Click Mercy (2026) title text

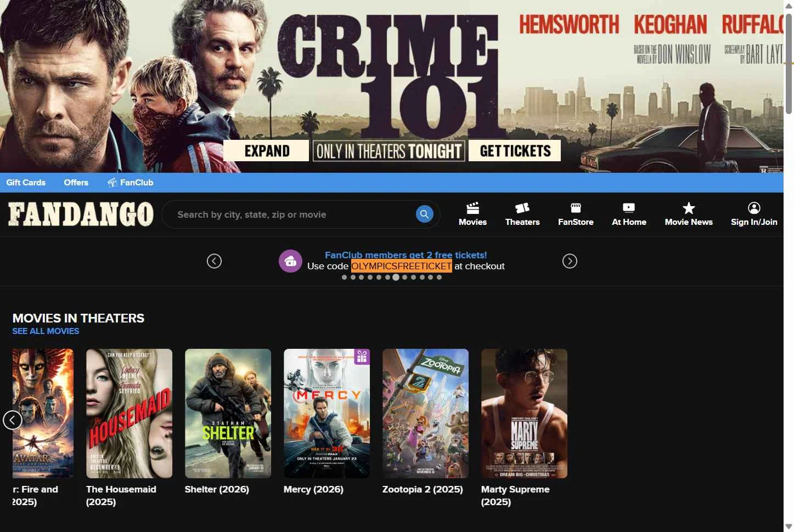[313, 489]
